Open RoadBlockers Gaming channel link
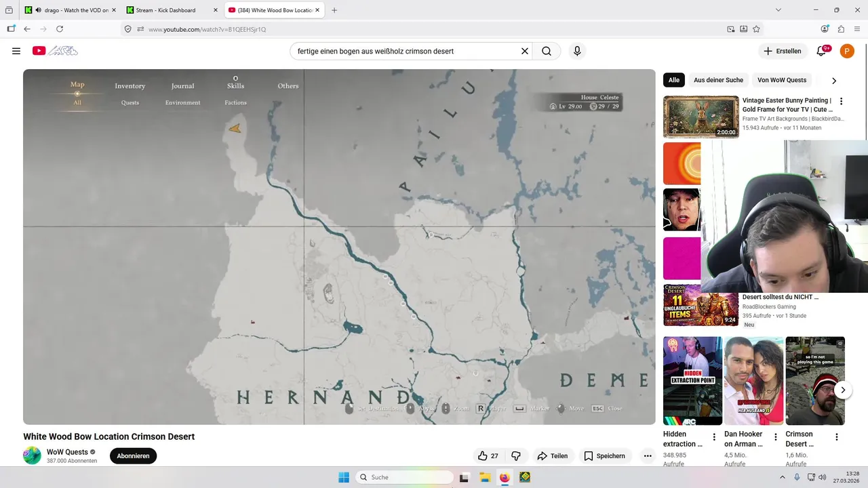 point(769,307)
